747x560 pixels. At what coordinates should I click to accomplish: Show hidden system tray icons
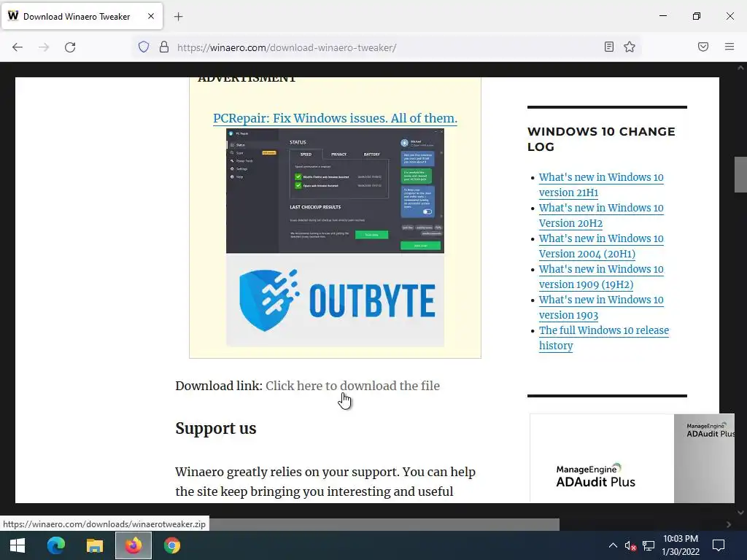(613, 545)
